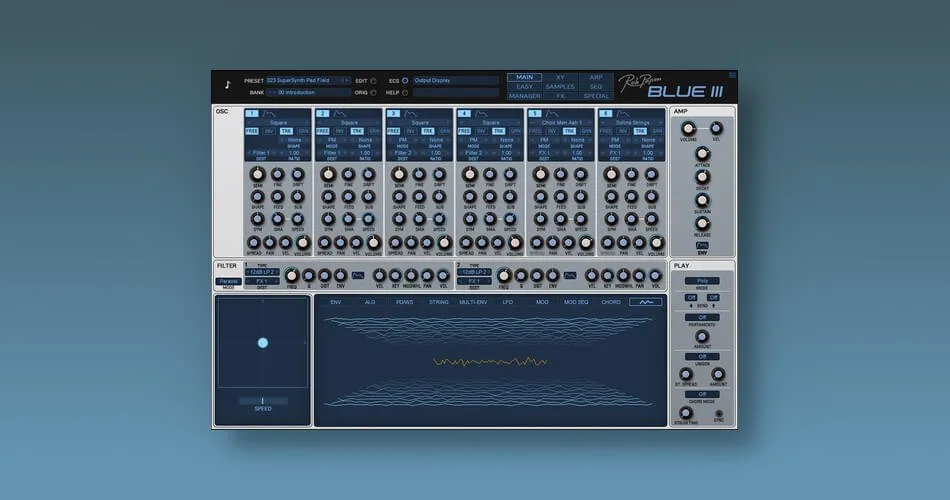Toggle the Portamento Off switch
The height and width of the screenshot is (500, 950).
click(x=702, y=317)
